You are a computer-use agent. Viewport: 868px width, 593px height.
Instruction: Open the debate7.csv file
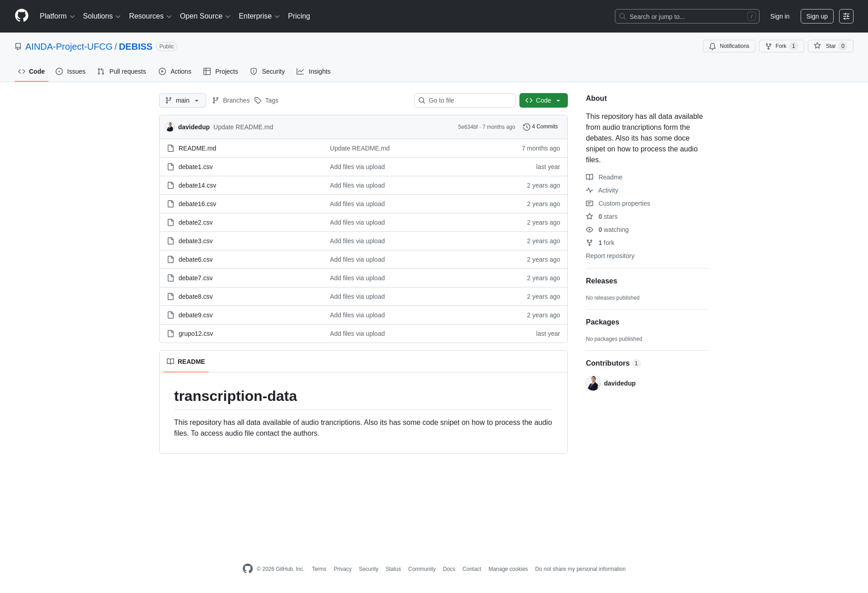[195, 278]
